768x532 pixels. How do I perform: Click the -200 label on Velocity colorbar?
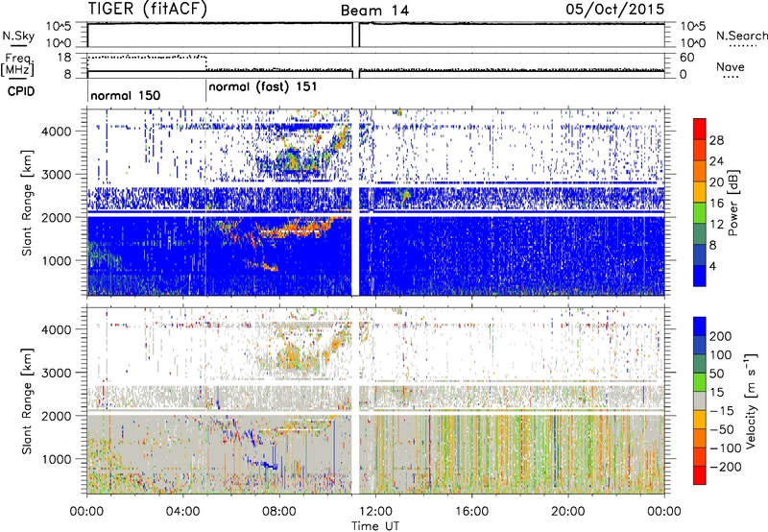point(725,467)
